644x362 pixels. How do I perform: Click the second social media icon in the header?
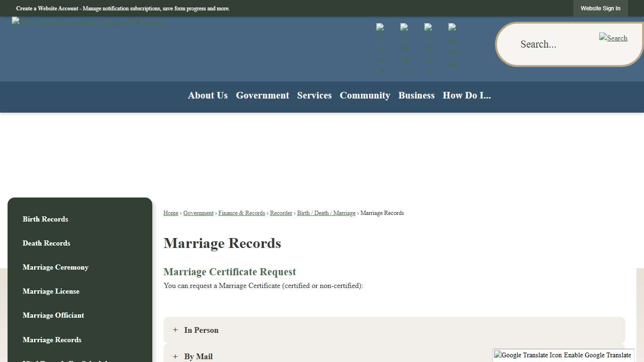(x=405, y=47)
